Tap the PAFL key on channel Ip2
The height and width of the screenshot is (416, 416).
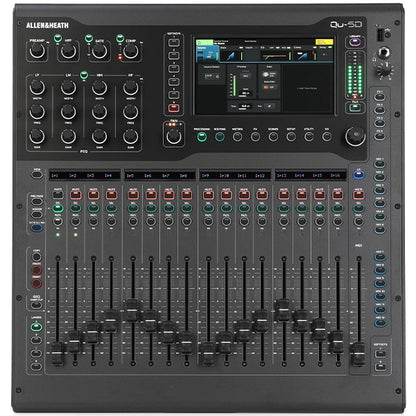click(x=76, y=221)
